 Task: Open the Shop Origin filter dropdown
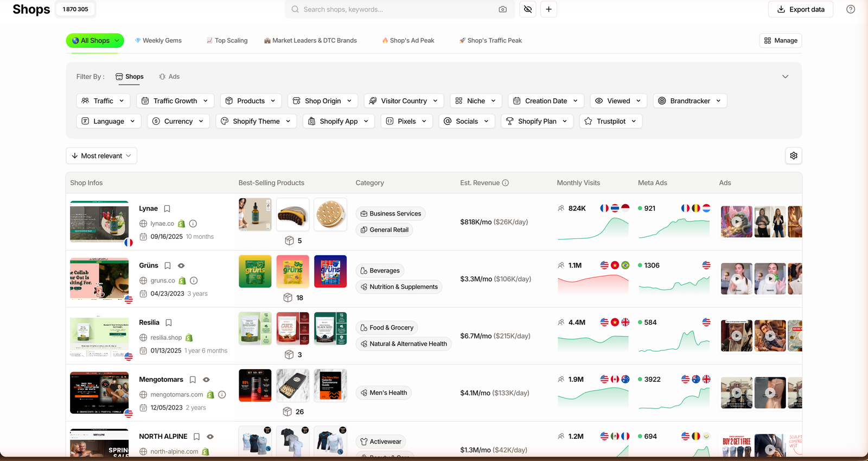pyautogui.click(x=322, y=101)
